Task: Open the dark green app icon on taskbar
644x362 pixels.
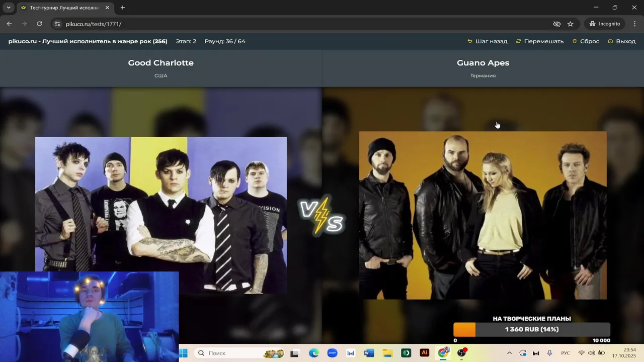Action: 406,353
